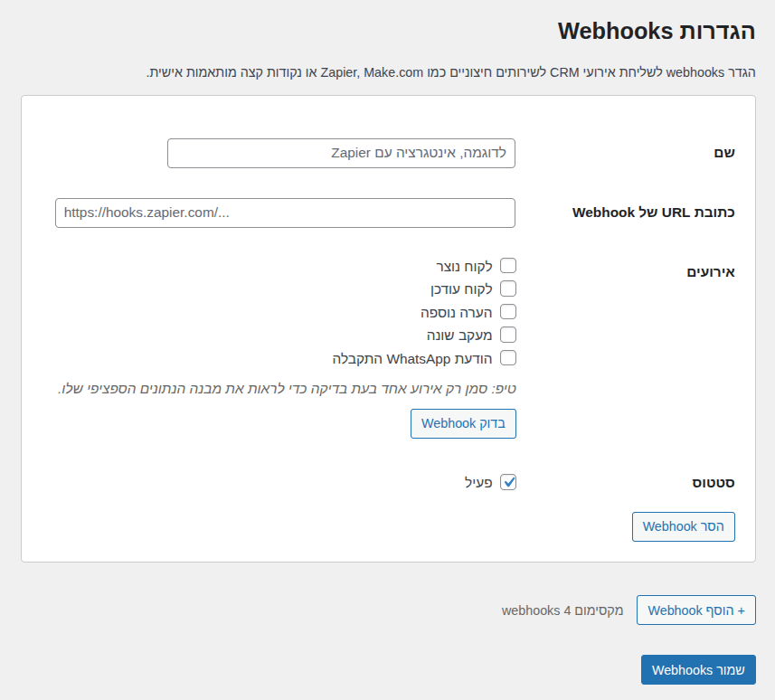Click the + הוסף Webhook button
775x700 pixels.
coord(695,610)
